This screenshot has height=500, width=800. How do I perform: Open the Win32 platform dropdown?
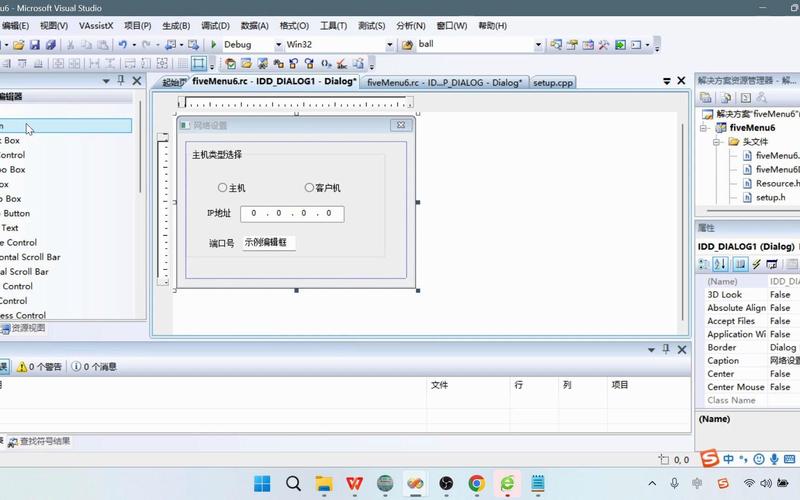(x=390, y=45)
